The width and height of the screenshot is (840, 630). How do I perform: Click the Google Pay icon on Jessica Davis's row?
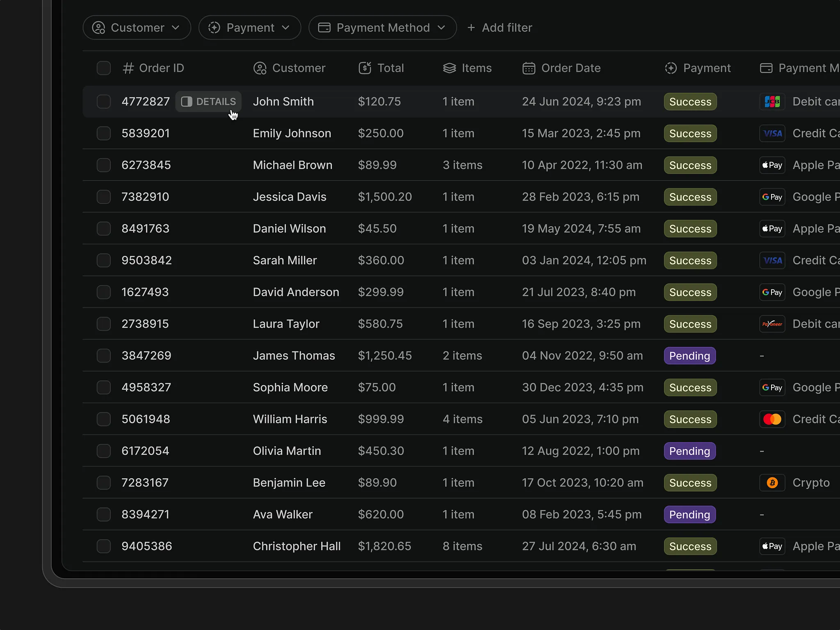772,196
